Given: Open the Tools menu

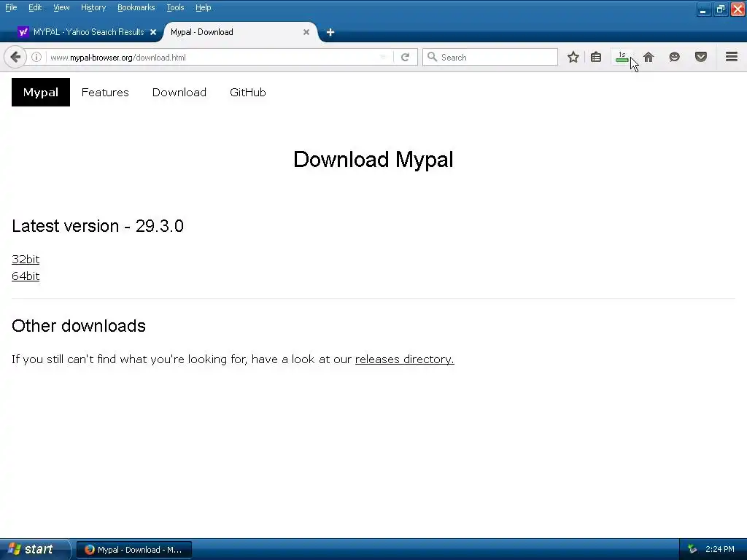Looking at the screenshot, I should 175,7.
